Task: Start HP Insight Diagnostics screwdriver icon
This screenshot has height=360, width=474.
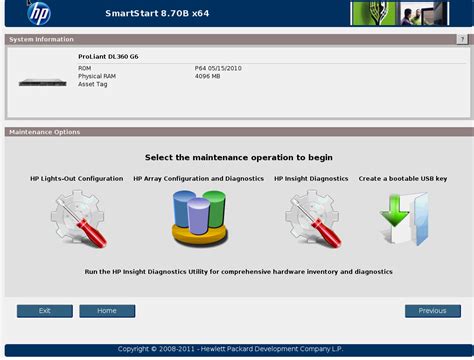Action: 313,219
